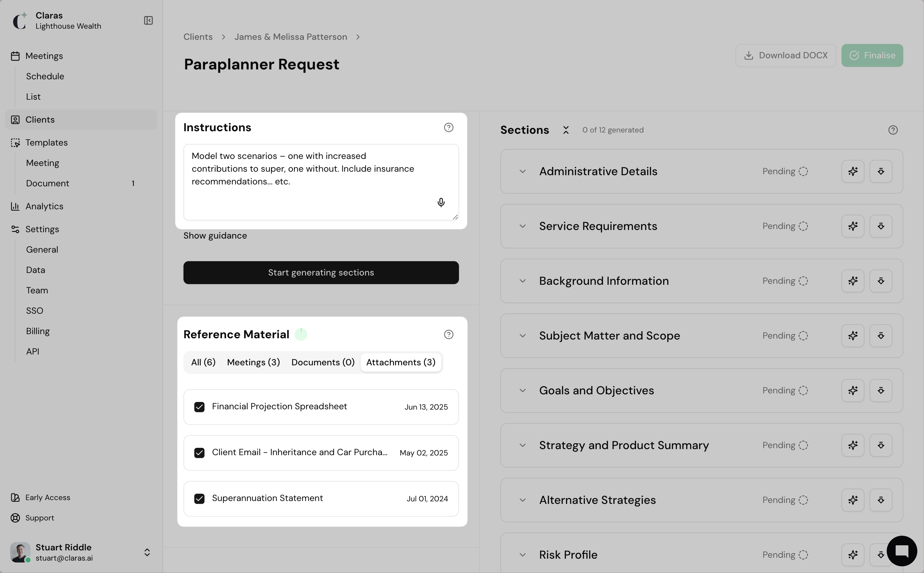The width and height of the screenshot is (924, 573).
Task: Click Start generating sections button
Action: tap(321, 272)
